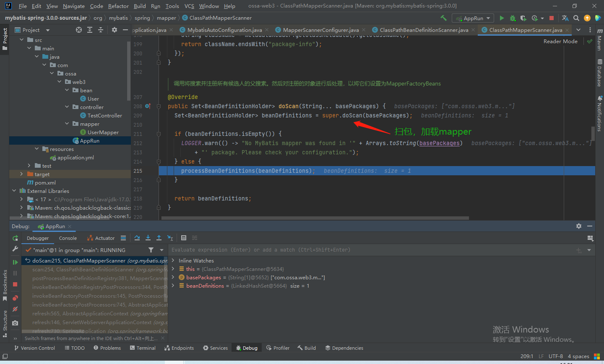Collapse External Libraries node
Image resolution: width=604 pixels, height=364 pixels.
pyautogui.click(x=14, y=191)
